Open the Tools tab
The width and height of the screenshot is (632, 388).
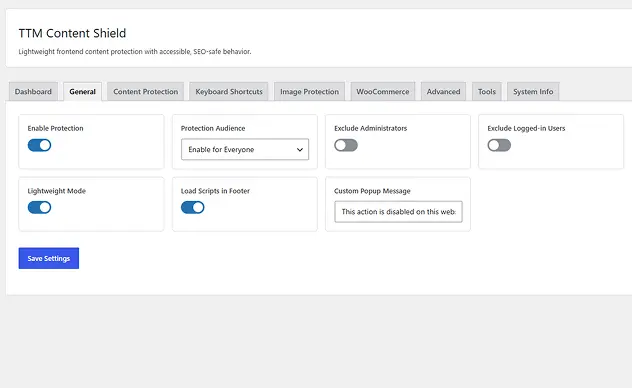487,91
